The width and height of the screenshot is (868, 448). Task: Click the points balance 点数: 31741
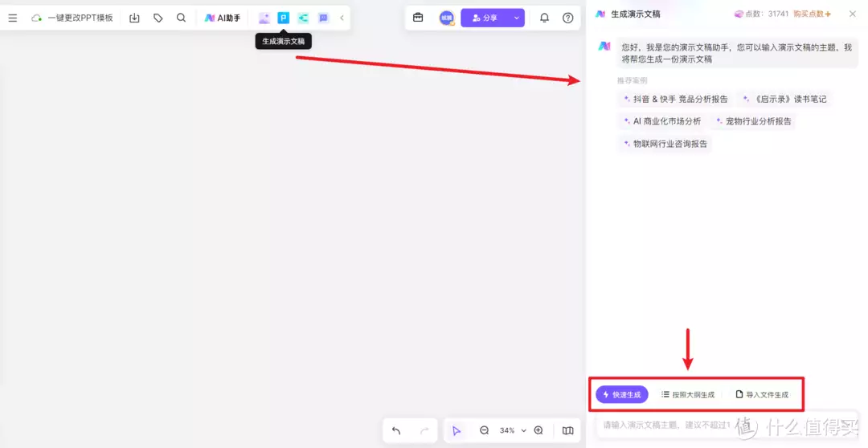coord(761,14)
